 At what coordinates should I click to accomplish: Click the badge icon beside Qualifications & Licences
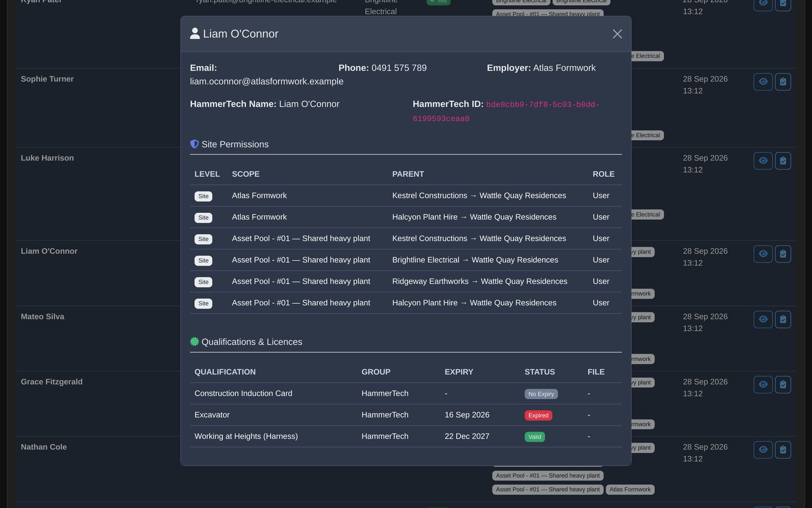(x=194, y=342)
